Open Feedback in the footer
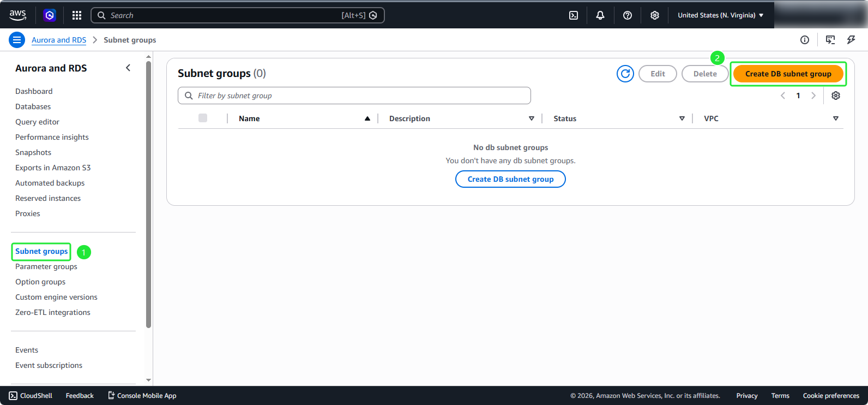The height and width of the screenshot is (405, 868). tap(80, 396)
